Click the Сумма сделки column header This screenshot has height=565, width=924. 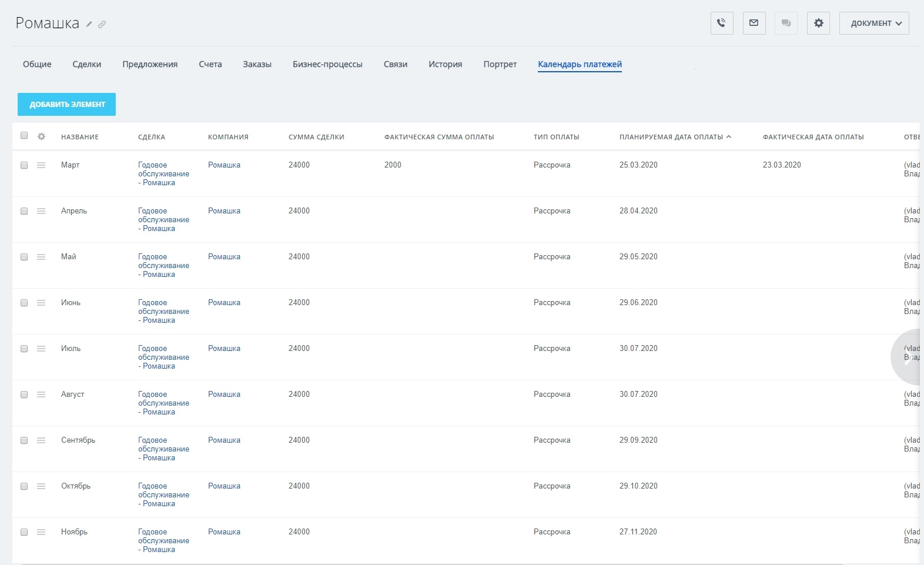coord(316,137)
